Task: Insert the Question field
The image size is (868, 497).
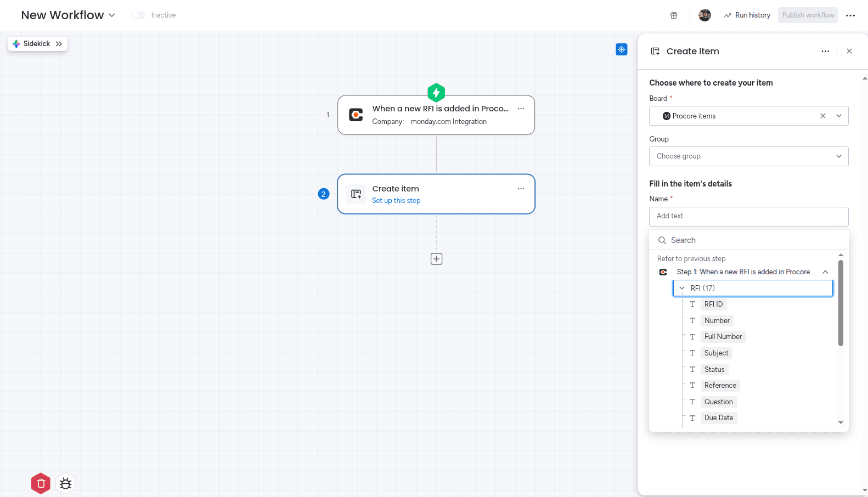Action: 718,402
